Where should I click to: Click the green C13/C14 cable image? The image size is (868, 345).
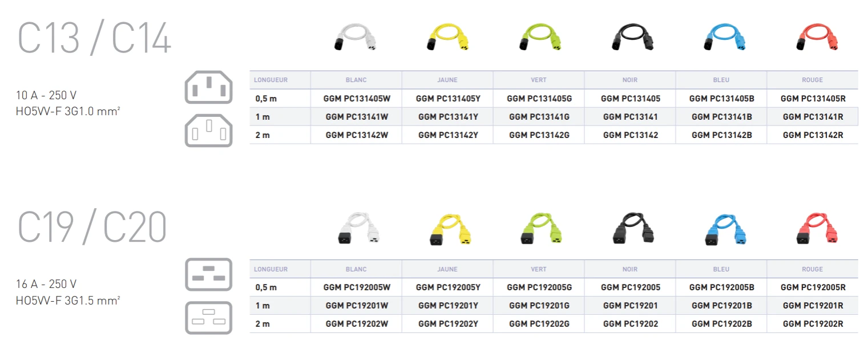(540, 39)
